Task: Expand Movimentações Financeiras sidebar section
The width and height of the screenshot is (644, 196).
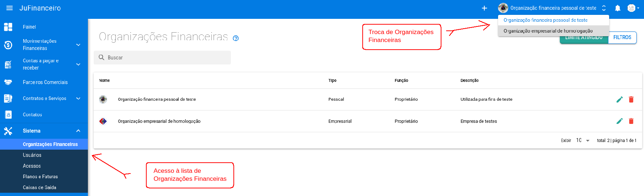Action: [78, 45]
